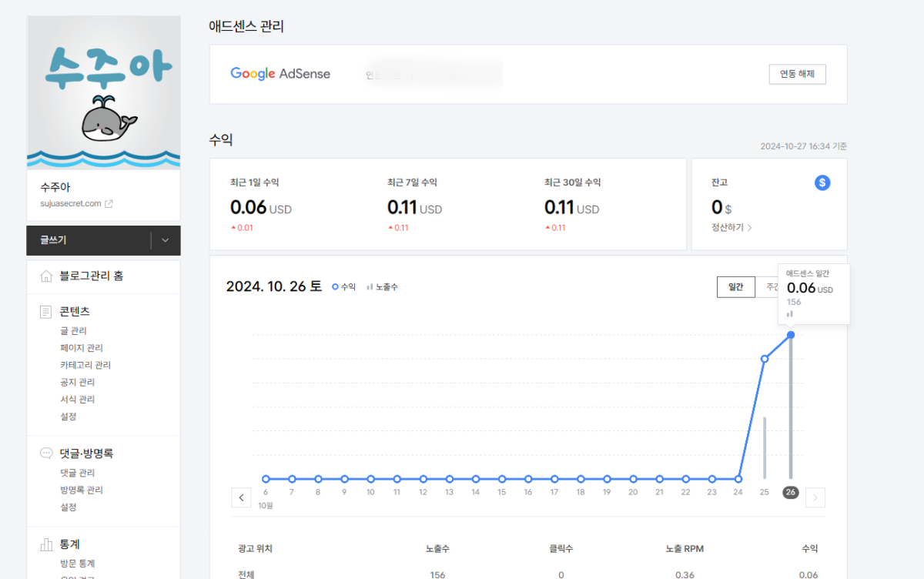Click the Google AdSense logo

[280, 74]
